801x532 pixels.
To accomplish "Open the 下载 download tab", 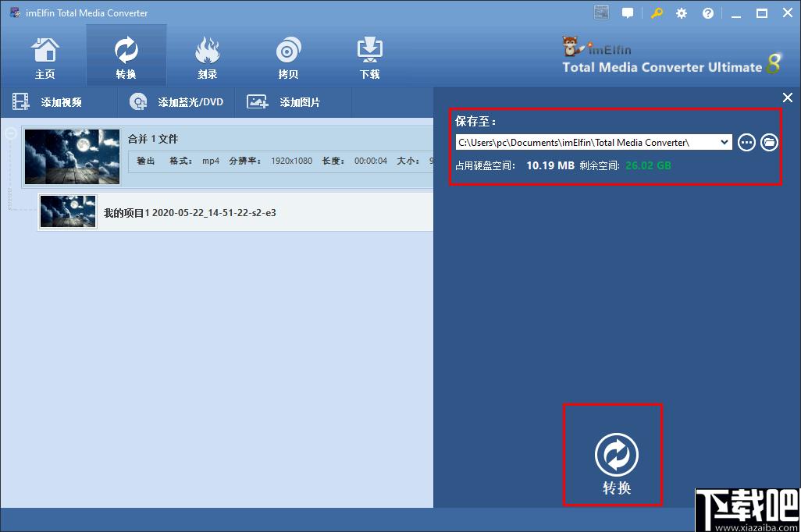I will (369, 58).
